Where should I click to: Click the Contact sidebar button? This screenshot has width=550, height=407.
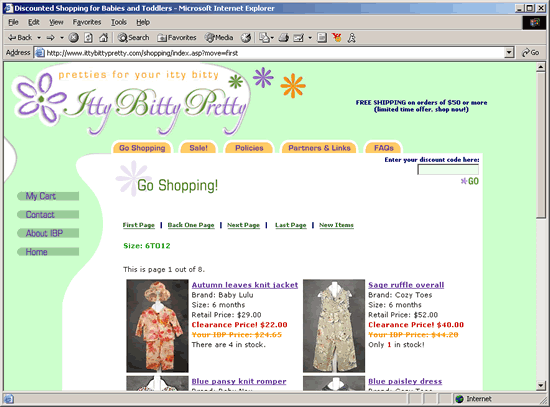(x=48, y=215)
